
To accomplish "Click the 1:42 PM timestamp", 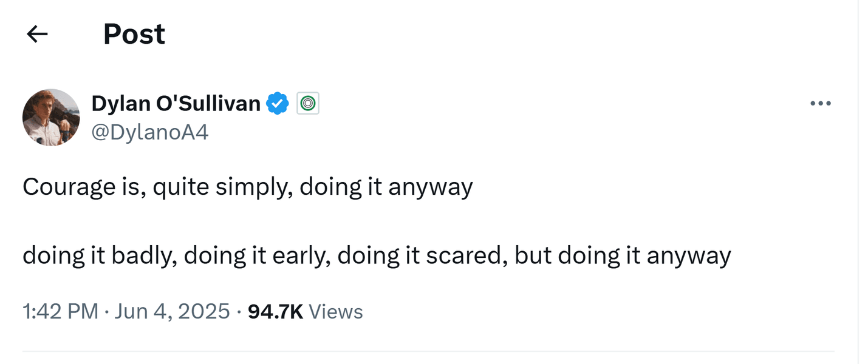I will 60,312.
